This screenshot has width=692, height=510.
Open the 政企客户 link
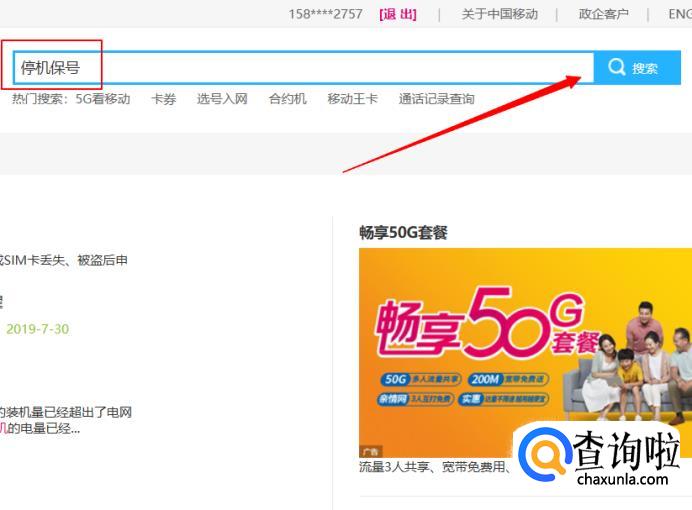tap(603, 14)
